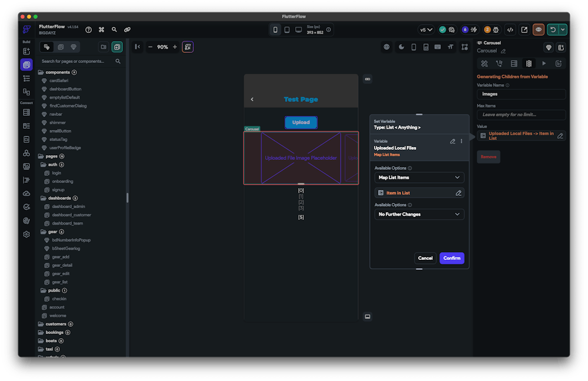Click the Max Items input field

click(x=521, y=115)
